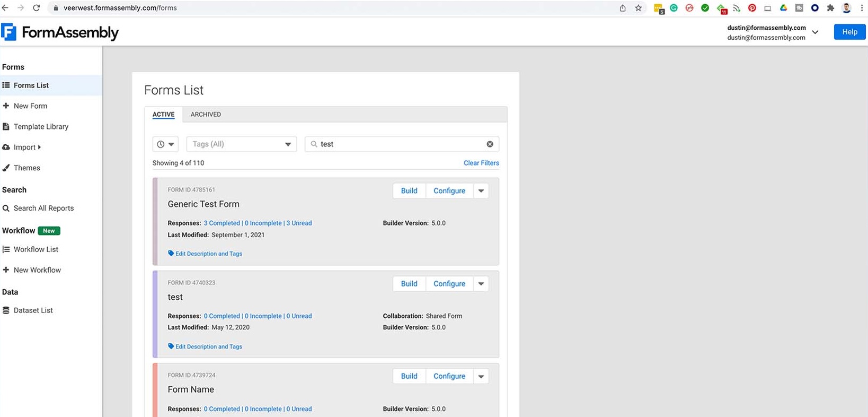Click the share icon in the address bar

tap(623, 8)
